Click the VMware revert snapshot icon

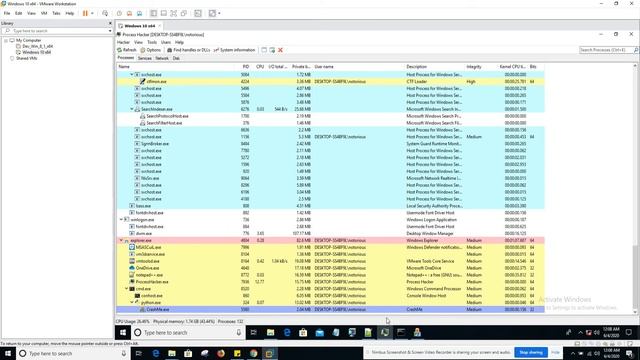tap(129, 13)
